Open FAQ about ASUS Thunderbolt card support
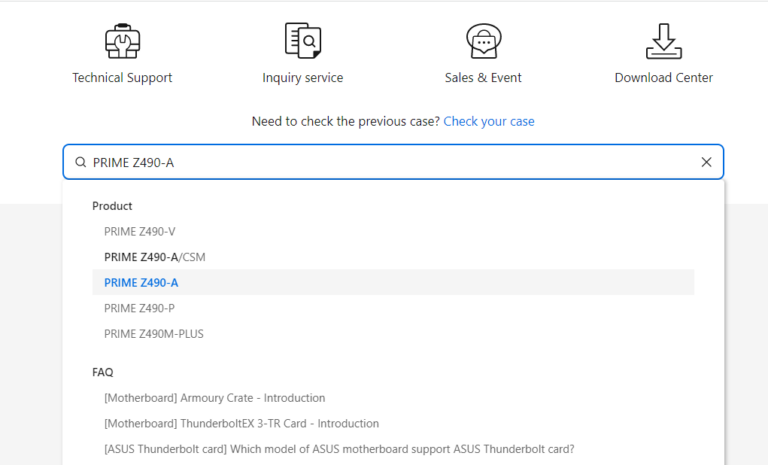This screenshot has width=768, height=465. coord(339,449)
